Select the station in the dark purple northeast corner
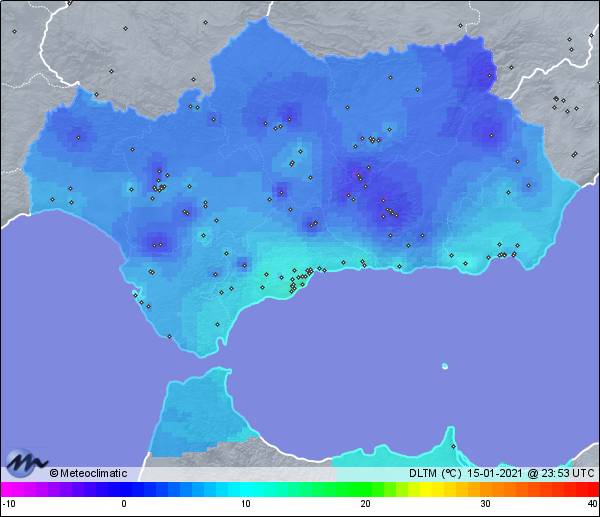Image resolution: width=600 pixels, height=517 pixels. click(489, 75)
